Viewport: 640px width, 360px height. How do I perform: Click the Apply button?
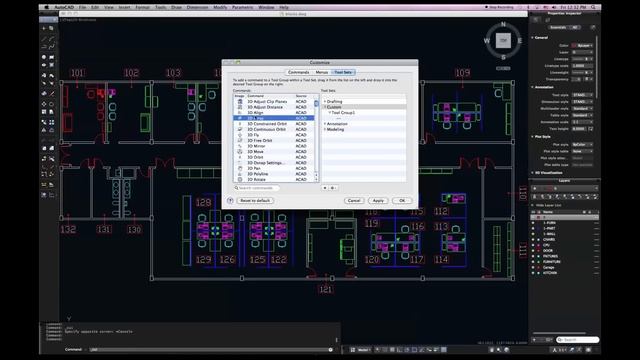378,200
